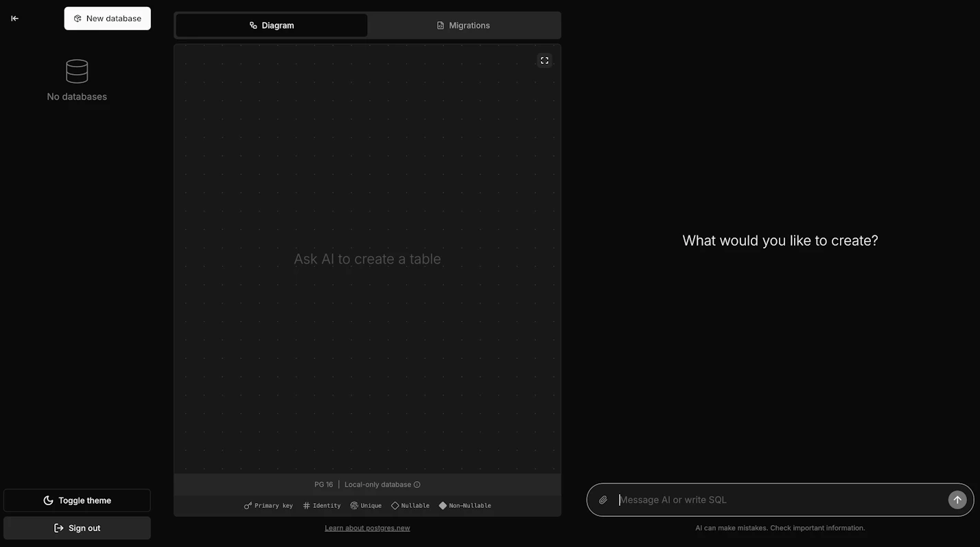This screenshot has width=980, height=547.
Task: Attach a file with the paperclip icon
Action: point(603,500)
